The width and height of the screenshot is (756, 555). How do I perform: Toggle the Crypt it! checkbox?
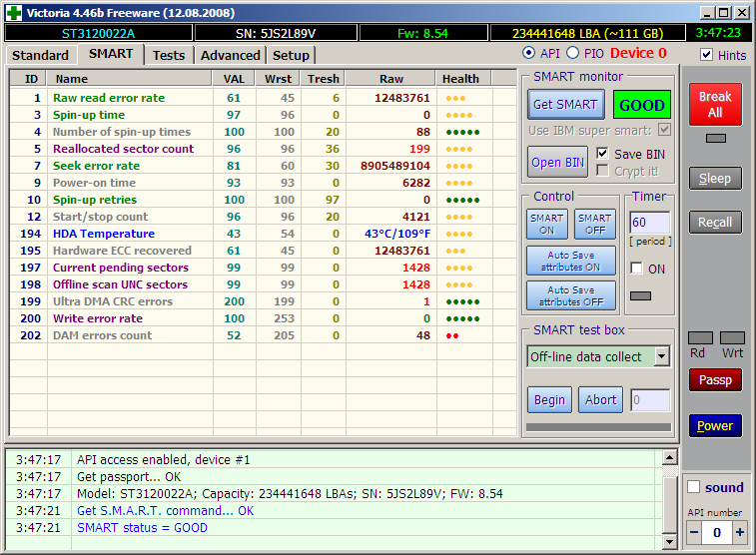click(602, 171)
